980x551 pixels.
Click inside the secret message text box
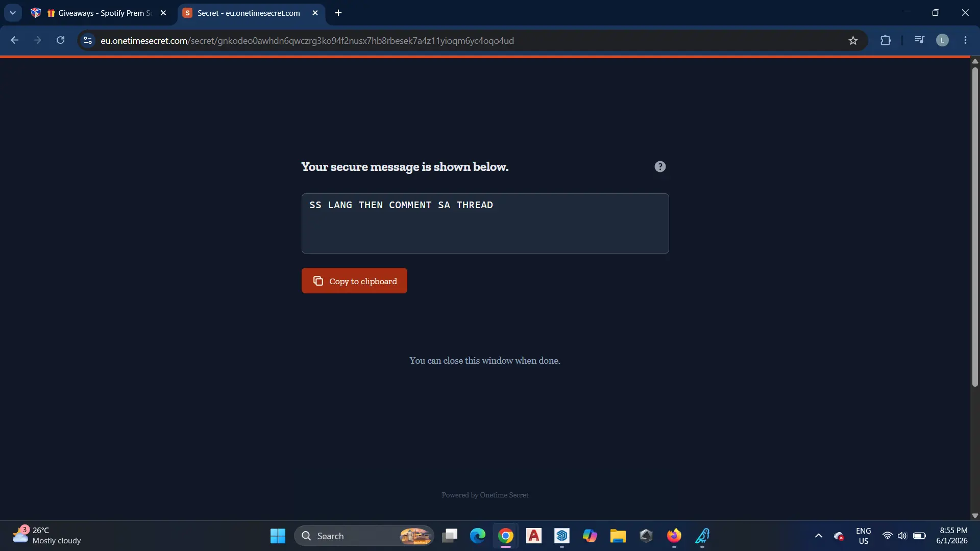[485, 223]
